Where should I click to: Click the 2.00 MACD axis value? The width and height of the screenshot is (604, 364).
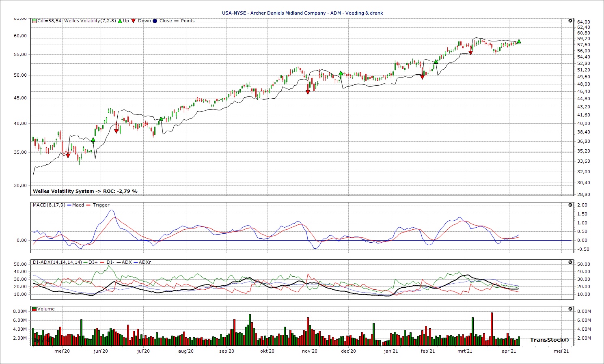[x=582, y=205]
